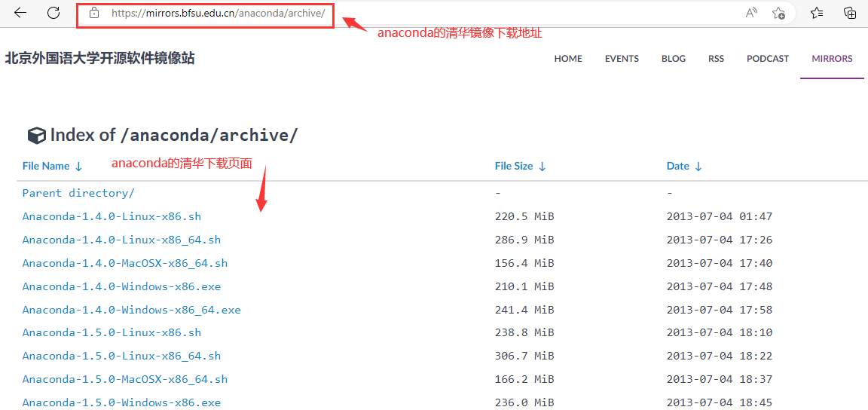Click the browser back arrow
The image size is (868, 410).
coord(20,14)
